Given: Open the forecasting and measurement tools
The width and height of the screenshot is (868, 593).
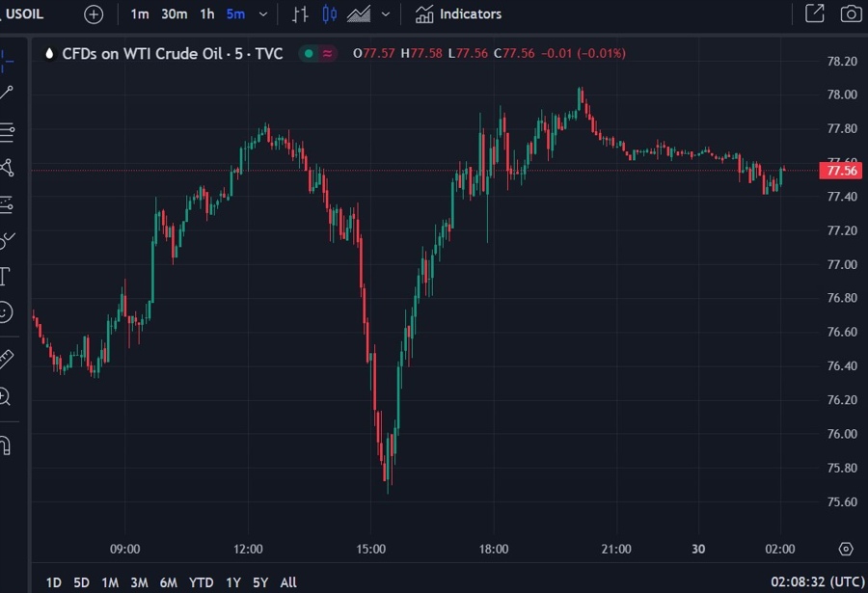Looking at the screenshot, I should coord(7,204).
